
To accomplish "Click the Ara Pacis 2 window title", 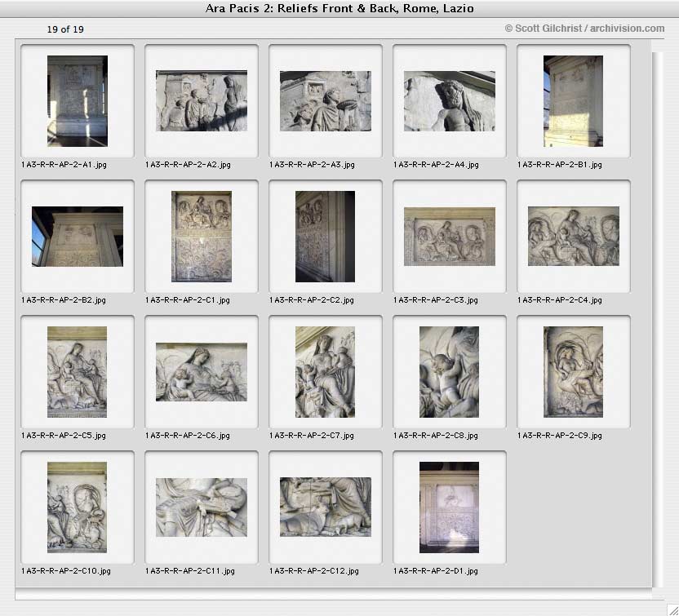I will [x=339, y=8].
